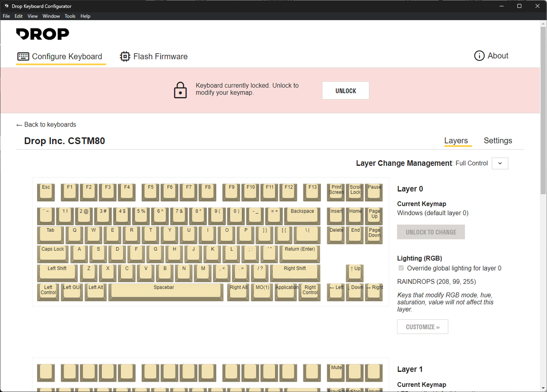Open the File menu
Screen dimensions: 547x392
[6, 16]
